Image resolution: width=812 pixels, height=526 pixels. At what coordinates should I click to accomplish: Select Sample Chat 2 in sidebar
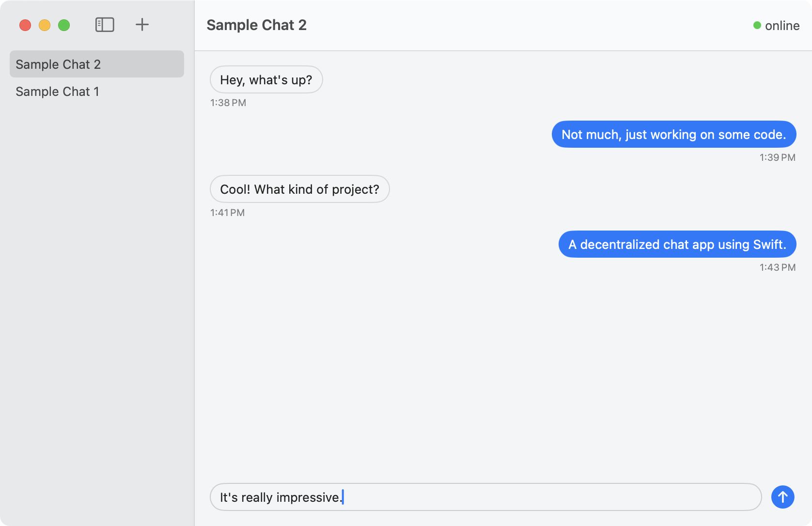(97, 64)
